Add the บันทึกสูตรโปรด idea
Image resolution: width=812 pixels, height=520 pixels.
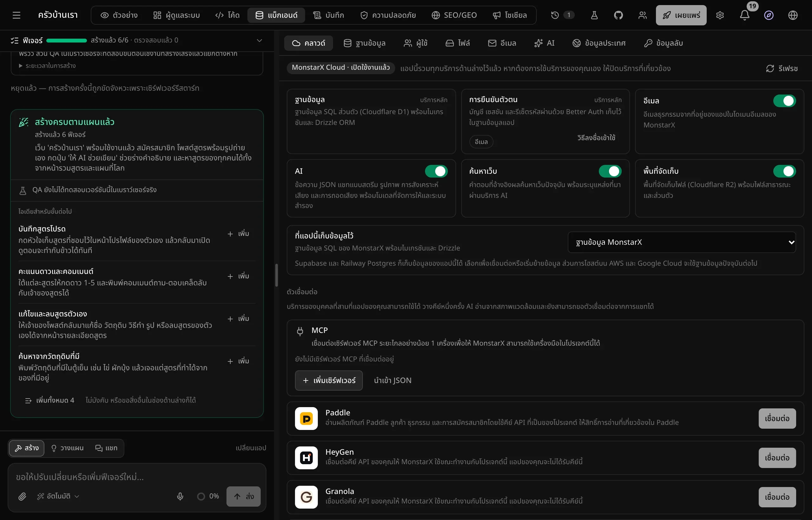[x=239, y=234]
